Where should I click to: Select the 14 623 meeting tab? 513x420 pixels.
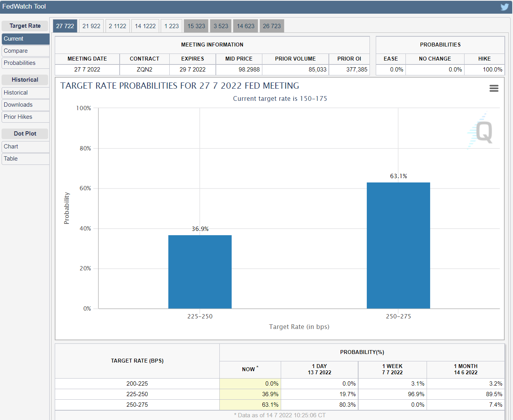(x=246, y=26)
